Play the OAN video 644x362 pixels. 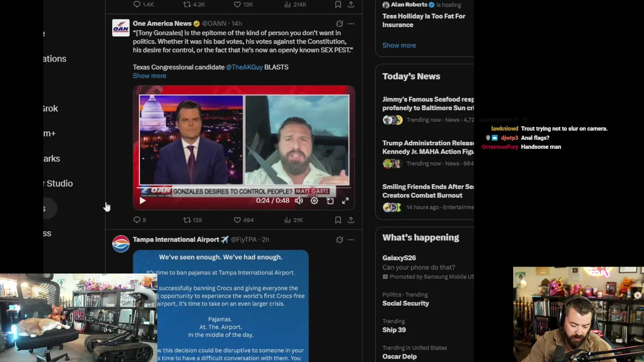(x=142, y=201)
